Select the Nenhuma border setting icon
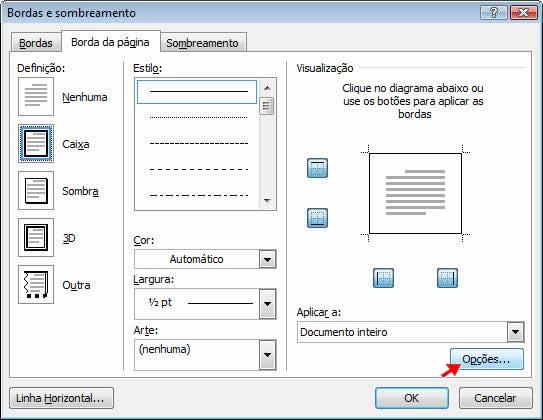 click(x=36, y=96)
